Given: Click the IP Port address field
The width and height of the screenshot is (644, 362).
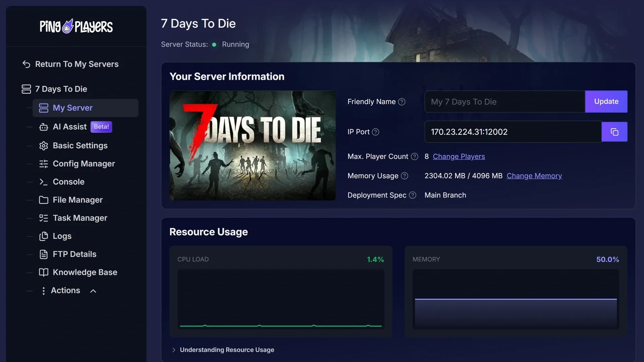Looking at the screenshot, I should [513, 132].
